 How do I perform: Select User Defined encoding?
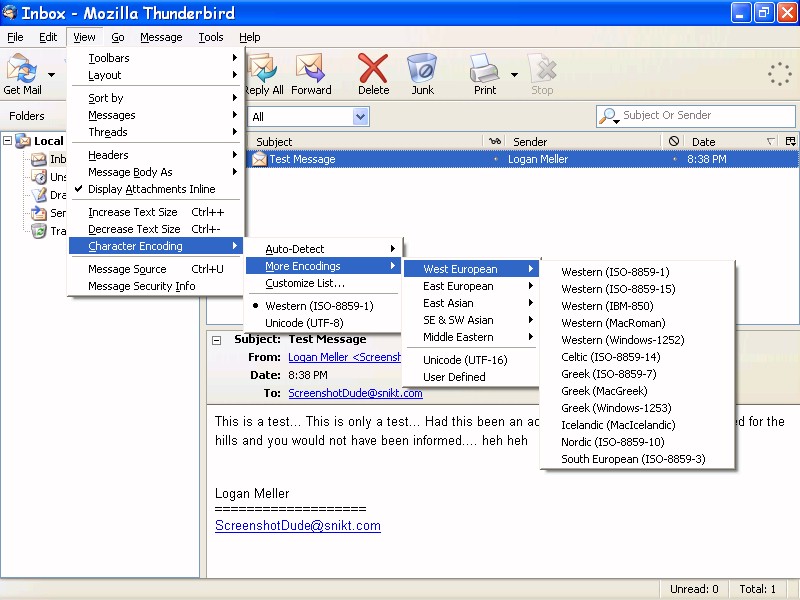point(471,377)
